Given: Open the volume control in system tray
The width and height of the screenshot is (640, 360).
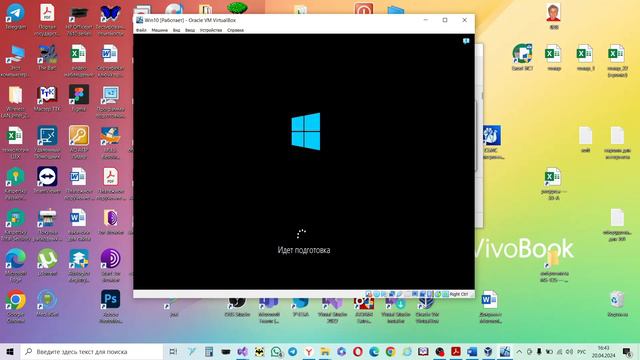Looking at the screenshot, I should [x=569, y=351].
